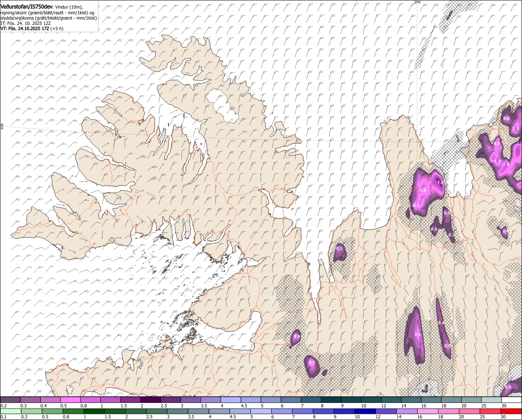522x420 pixels.
Task: Pick the 14–16 violet rain legend swatch
Action: [x=407, y=411]
